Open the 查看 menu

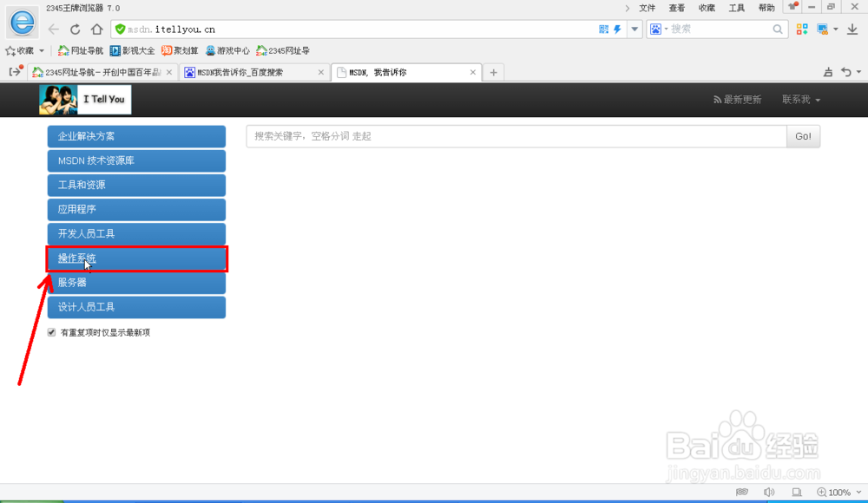(x=676, y=8)
